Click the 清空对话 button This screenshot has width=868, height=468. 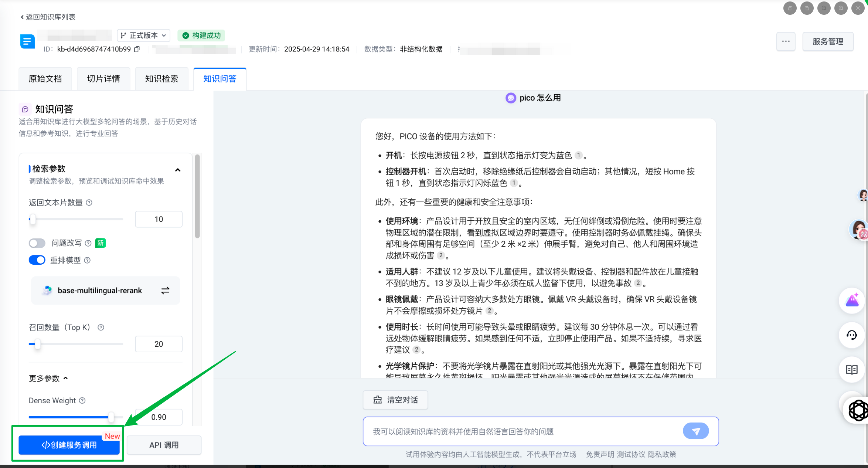(395, 400)
